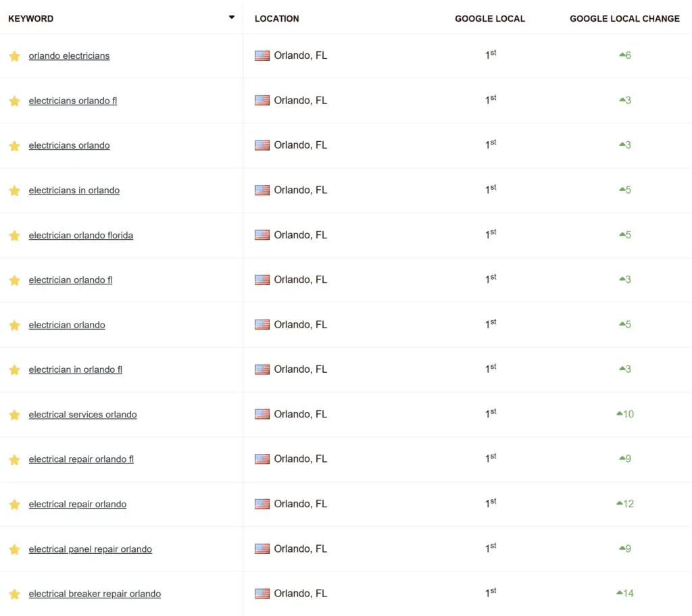Screen dimensions: 692x616
Task: Click the LOCATION column header
Action: pos(276,18)
